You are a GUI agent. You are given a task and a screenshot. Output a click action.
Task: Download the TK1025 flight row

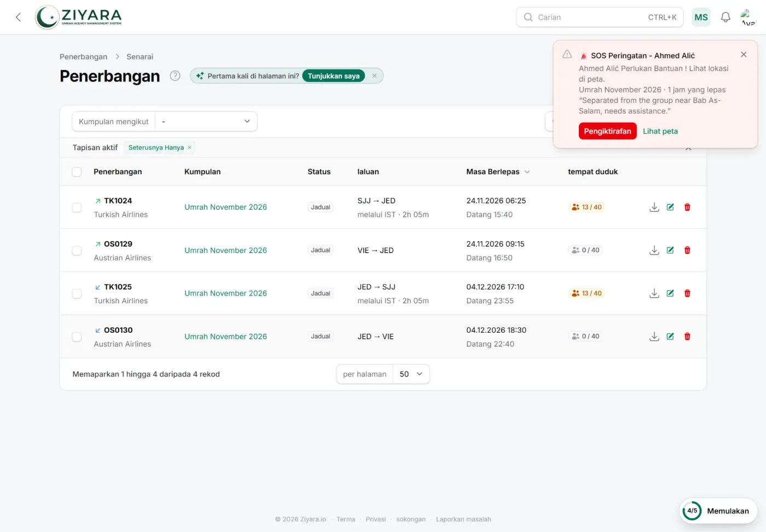pyautogui.click(x=654, y=293)
